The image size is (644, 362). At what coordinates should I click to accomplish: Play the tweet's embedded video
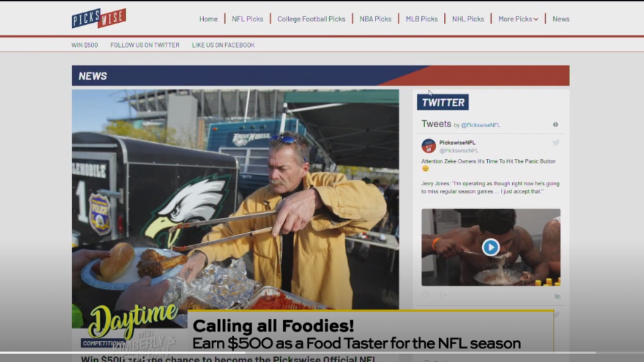491,247
